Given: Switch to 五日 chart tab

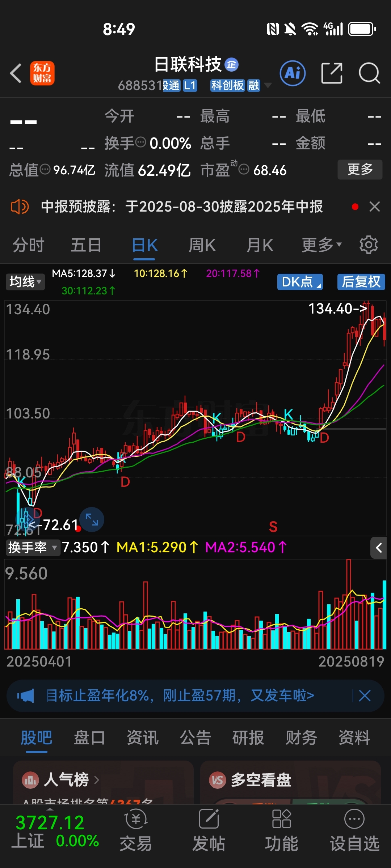Looking at the screenshot, I should coord(86,245).
